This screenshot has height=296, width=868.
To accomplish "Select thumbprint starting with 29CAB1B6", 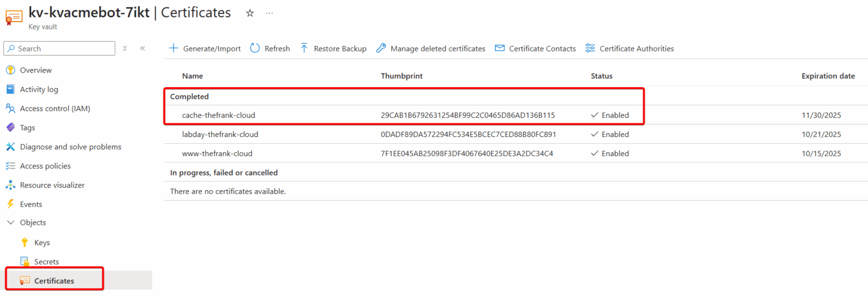I will [468, 115].
